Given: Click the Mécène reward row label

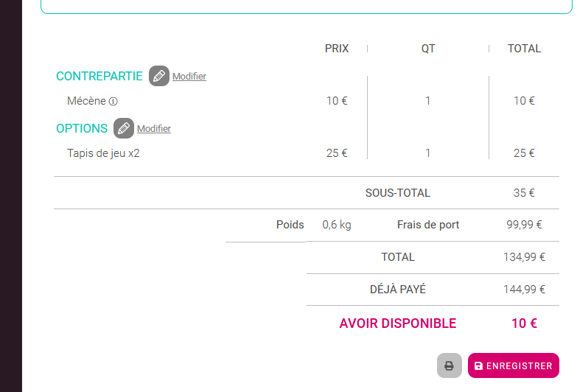Looking at the screenshot, I should point(86,101).
